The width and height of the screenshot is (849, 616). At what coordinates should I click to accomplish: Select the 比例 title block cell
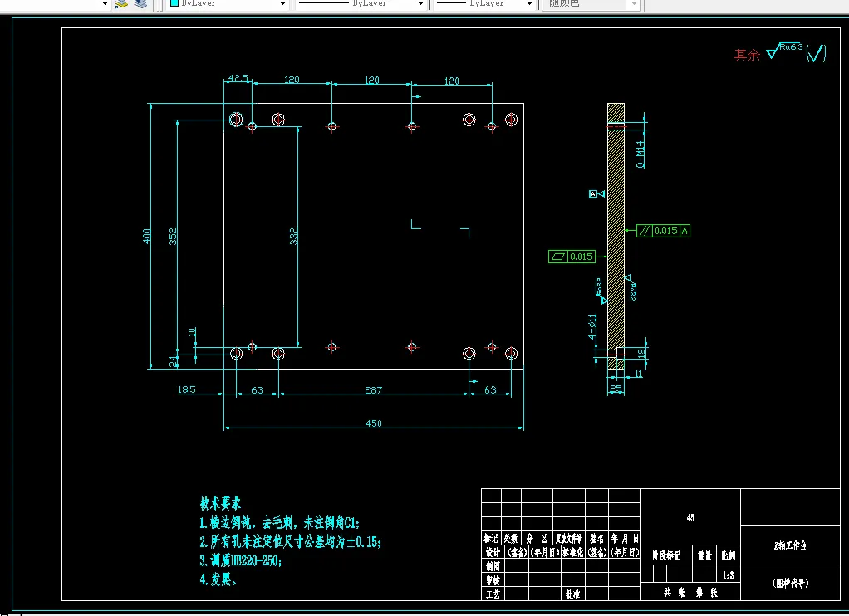click(x=729, y=555)
